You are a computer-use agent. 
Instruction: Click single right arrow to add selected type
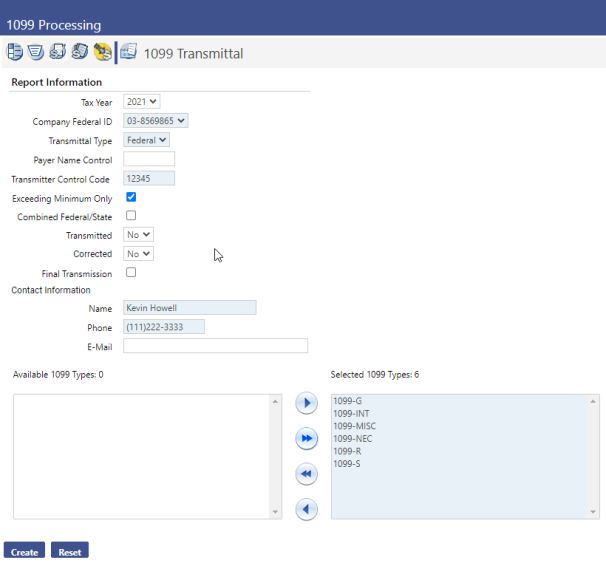(307, 404)
